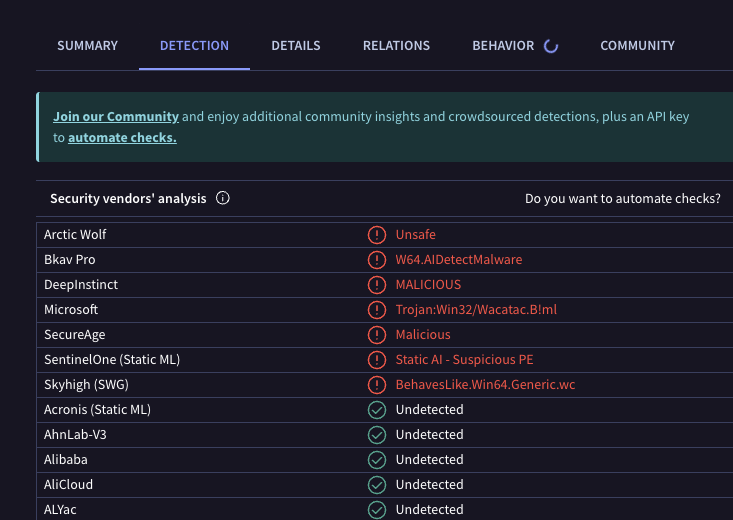Click the BEHAVIOR loading spinner icon
Viewport: 733px width, 520px height.
551,46
